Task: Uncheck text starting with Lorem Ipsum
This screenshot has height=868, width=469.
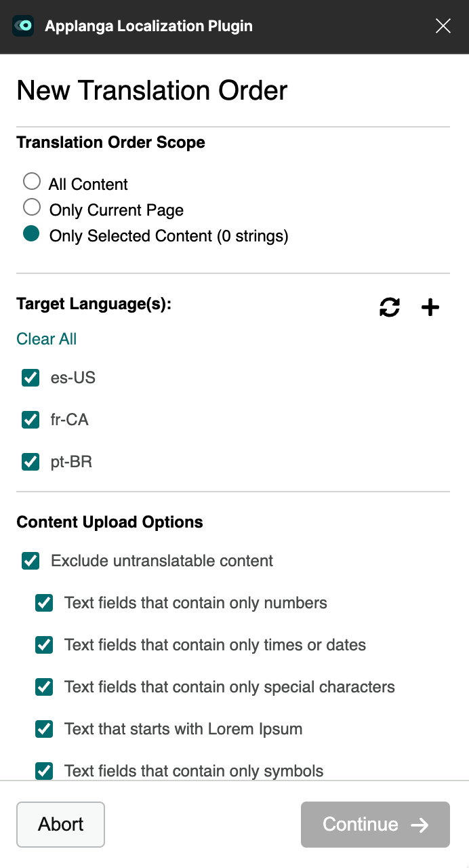Action: pos(43,729)
